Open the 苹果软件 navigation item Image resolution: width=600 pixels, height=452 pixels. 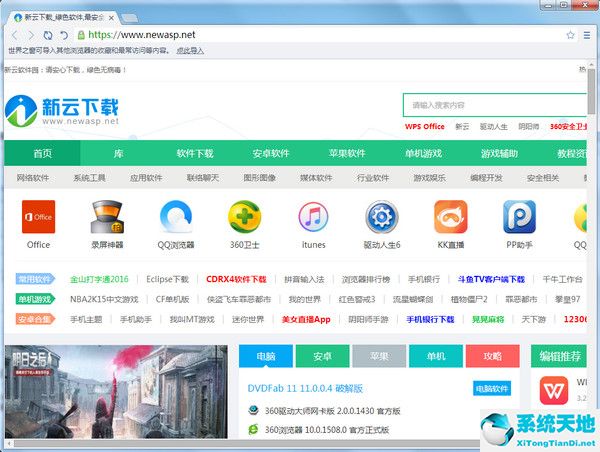click(x=347, y=153)
